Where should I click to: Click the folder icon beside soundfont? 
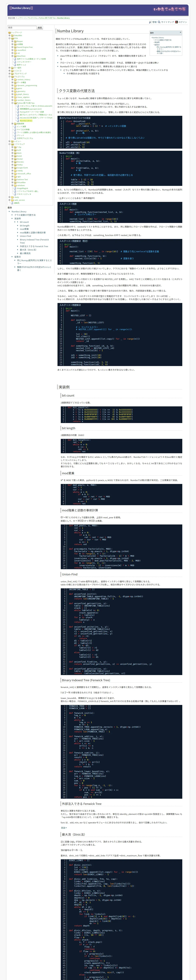(x=15, y=50)
